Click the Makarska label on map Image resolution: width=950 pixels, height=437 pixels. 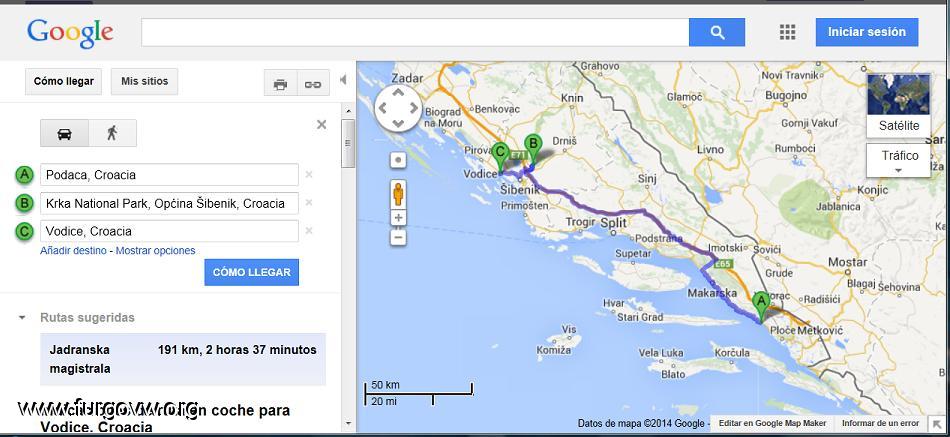(x=712, y=293)
